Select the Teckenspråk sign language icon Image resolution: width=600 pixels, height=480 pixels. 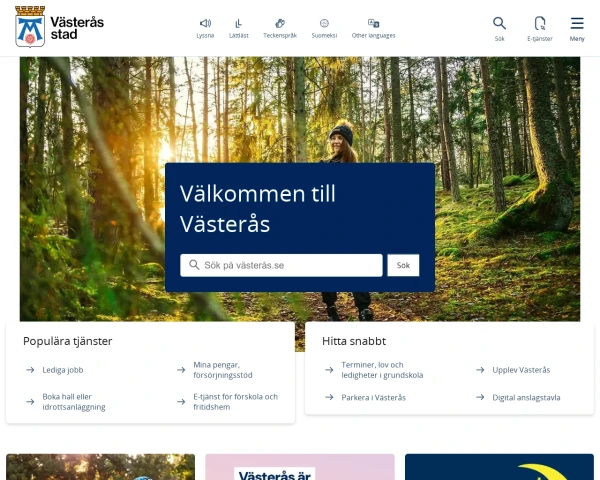tap(280, 23)
